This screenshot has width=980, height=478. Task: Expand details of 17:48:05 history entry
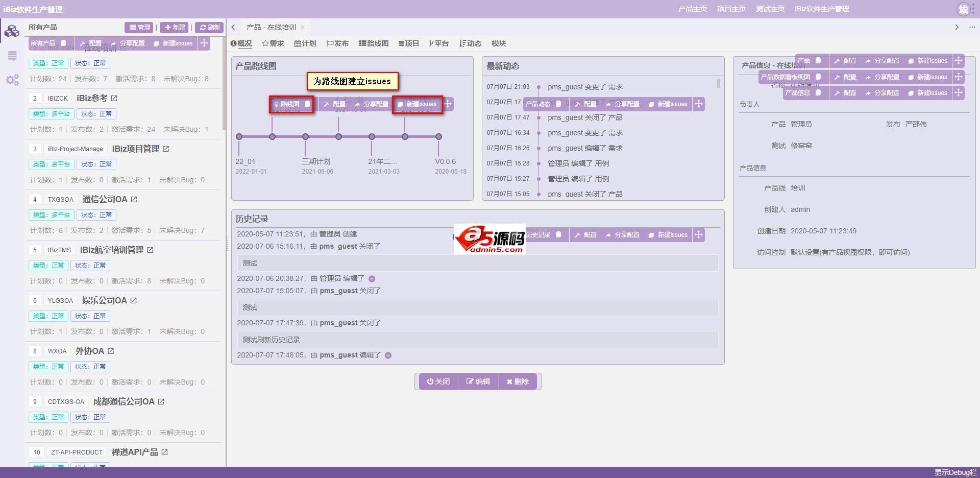388,355
